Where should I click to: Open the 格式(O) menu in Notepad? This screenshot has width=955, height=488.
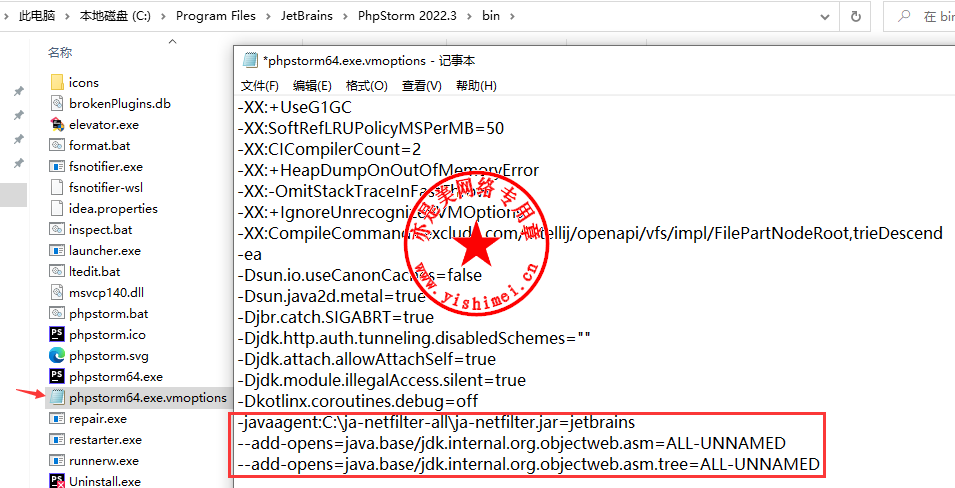coord(367,86)
